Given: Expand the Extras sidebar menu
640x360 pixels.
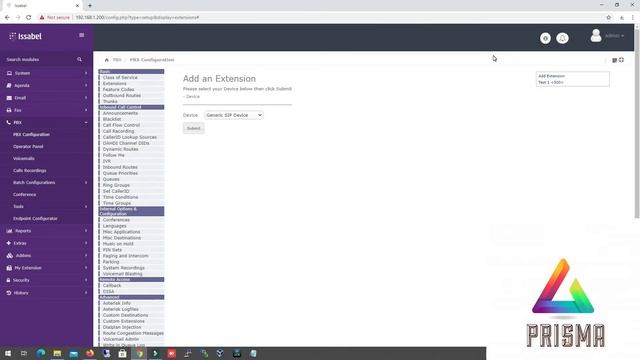Looking at the screenshot, I should 47,243.
